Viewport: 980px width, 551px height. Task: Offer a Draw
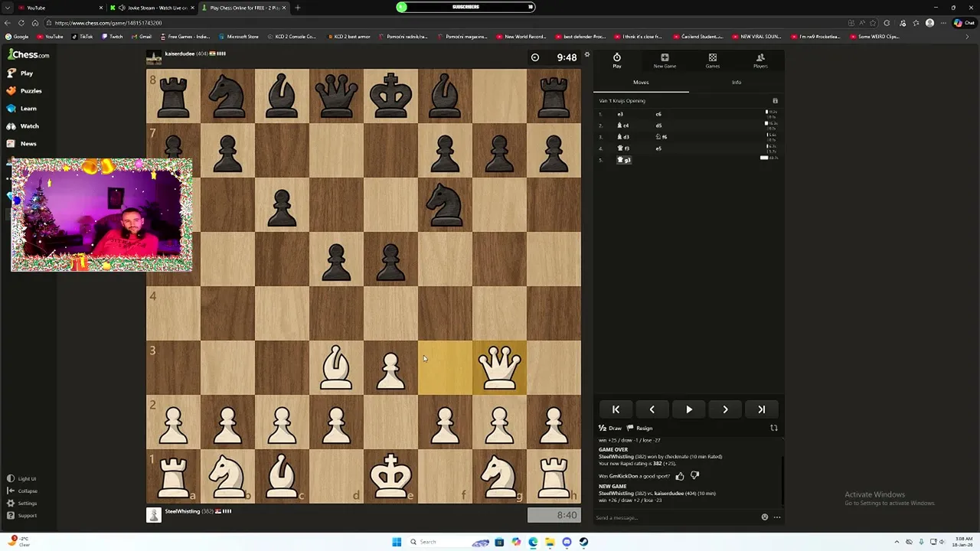(610, 429)
